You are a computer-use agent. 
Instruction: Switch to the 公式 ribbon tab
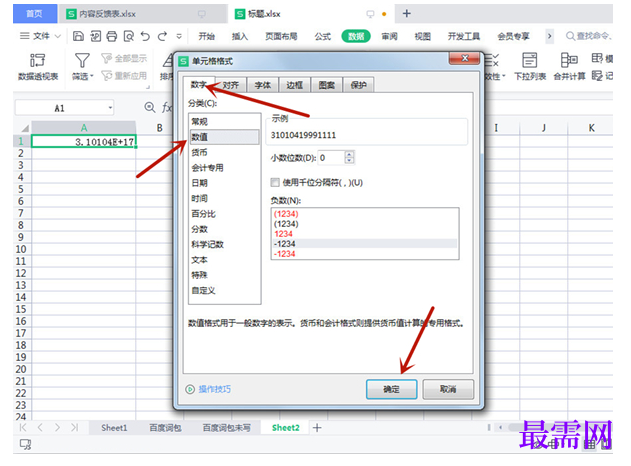click(322, 36)
